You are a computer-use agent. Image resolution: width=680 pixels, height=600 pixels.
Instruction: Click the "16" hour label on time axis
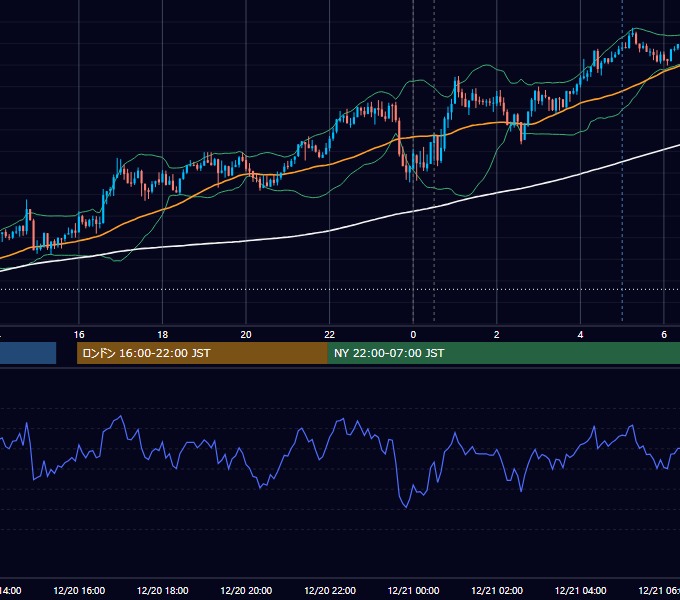(x=79, y=334)
